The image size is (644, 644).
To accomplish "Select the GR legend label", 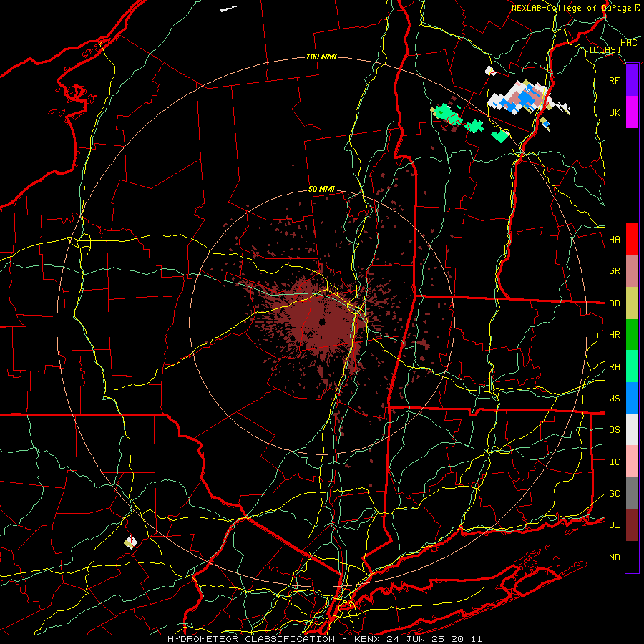I will click(x=615, y=271).
